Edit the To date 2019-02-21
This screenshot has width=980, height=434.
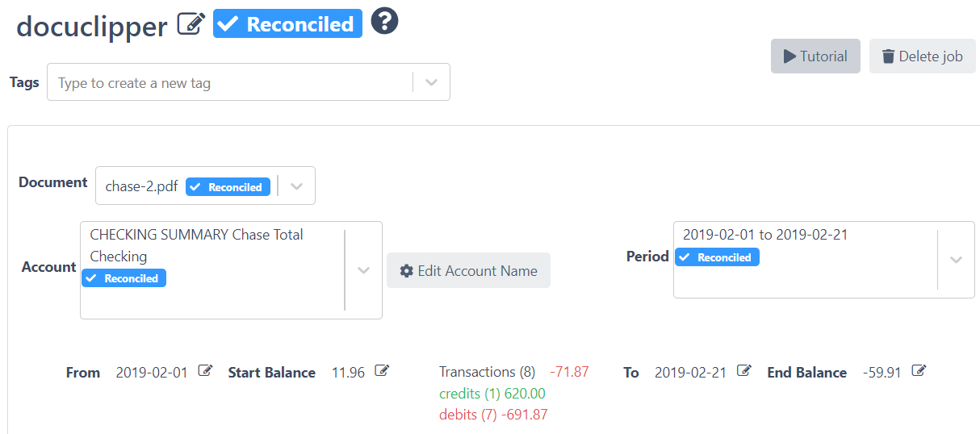coord(744,371)
